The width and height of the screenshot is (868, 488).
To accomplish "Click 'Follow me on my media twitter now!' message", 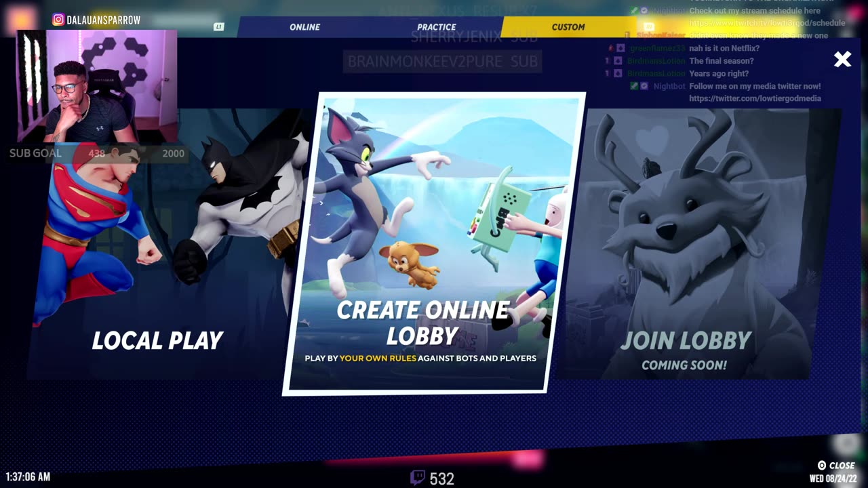I will (755, 86).
